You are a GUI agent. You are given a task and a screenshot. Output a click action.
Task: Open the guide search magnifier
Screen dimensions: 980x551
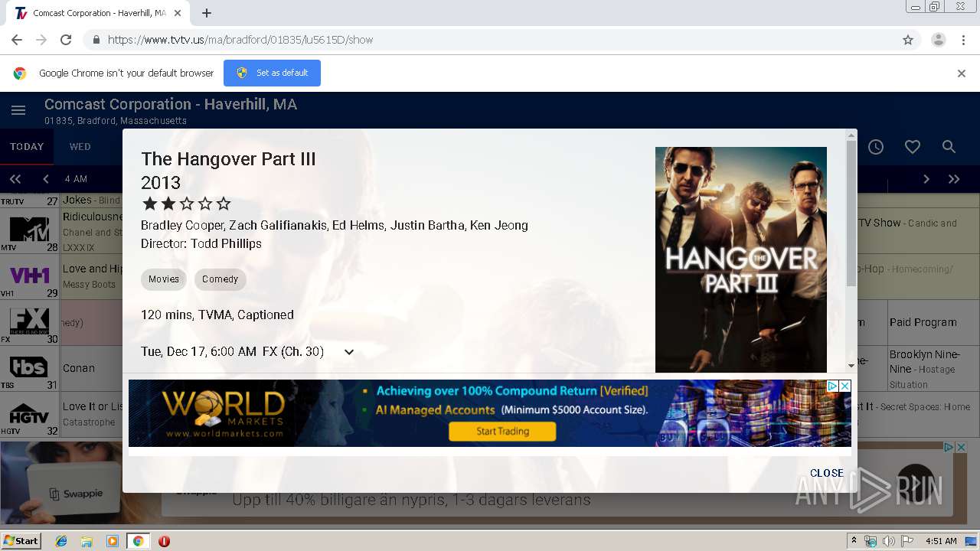[949, 147]
